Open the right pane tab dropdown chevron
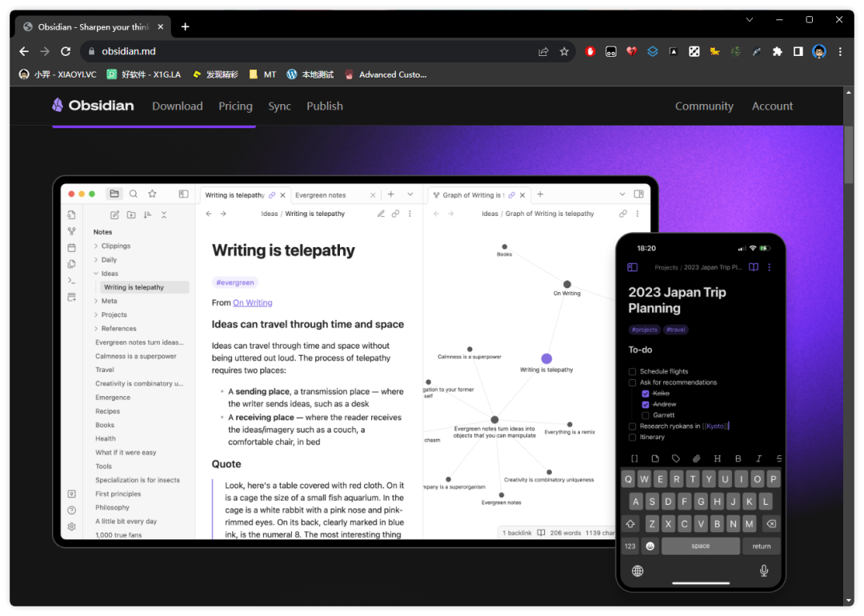This screenshot has width=864, height=616. pos(622,194)
